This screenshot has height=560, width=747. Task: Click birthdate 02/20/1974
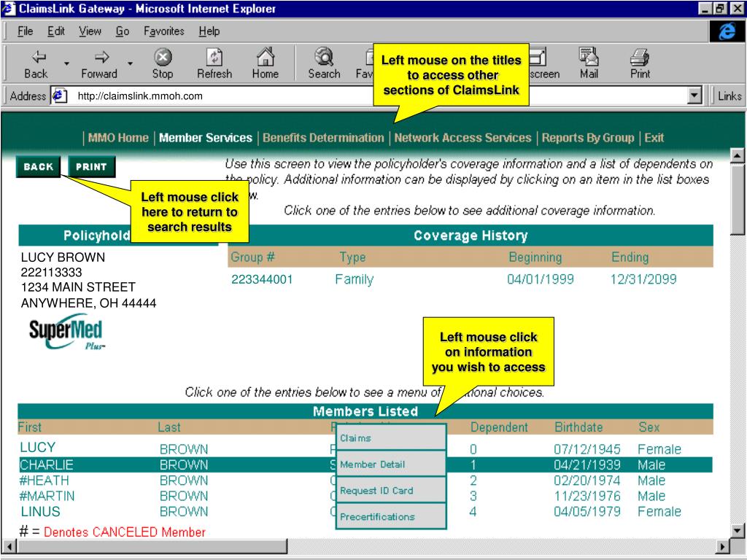tap(587, 481)
